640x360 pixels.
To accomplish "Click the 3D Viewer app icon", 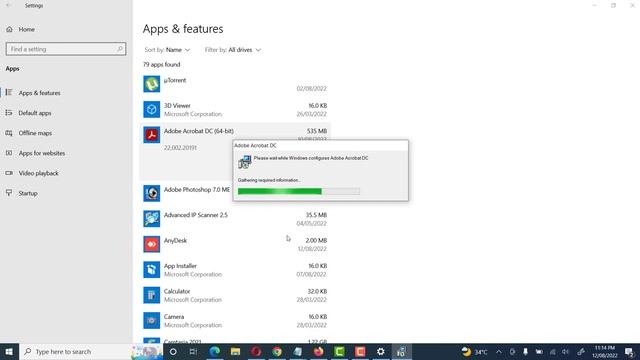I will point(151,109).
